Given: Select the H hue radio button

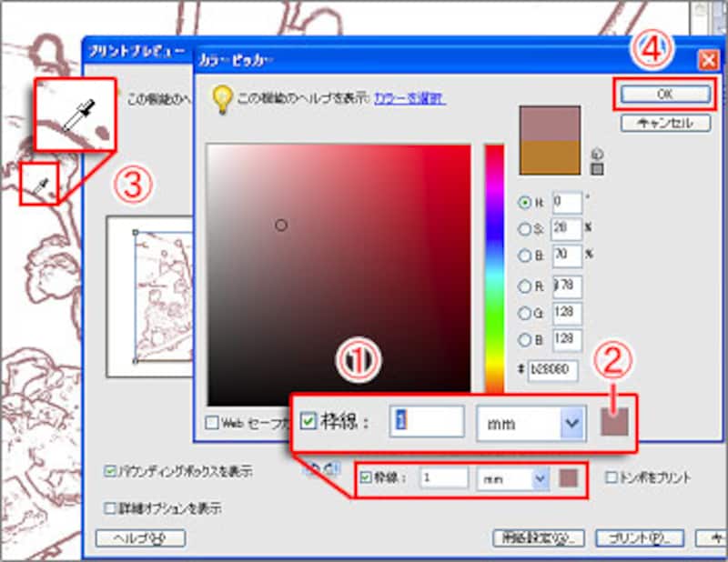Looking at the screenshot, I should [525, 203].
